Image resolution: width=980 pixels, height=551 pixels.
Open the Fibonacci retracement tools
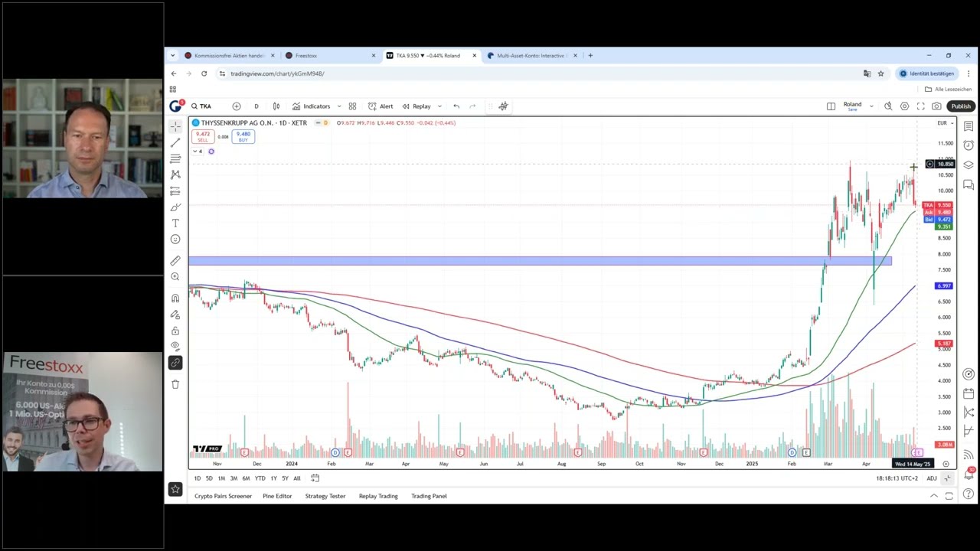[175, 158]
